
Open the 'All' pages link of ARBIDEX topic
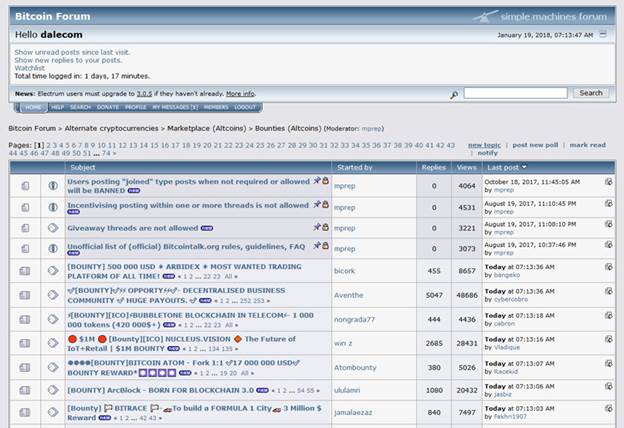click(228, 276)
